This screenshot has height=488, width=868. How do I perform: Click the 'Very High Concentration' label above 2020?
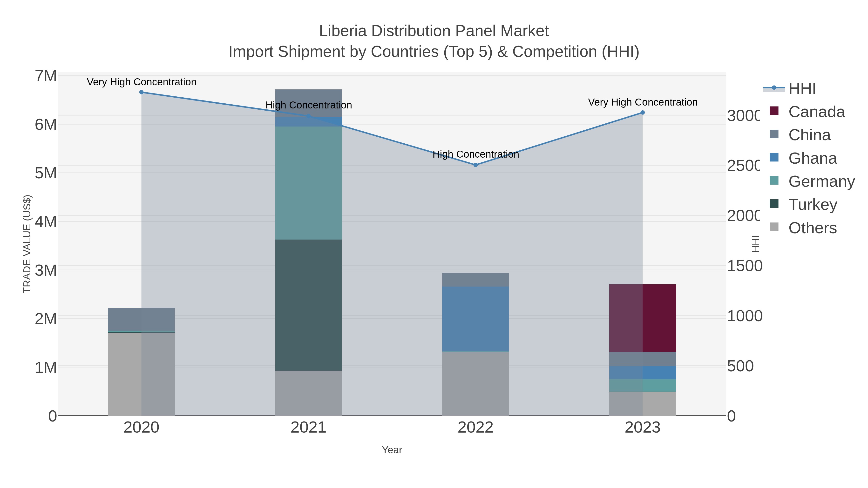142,82
